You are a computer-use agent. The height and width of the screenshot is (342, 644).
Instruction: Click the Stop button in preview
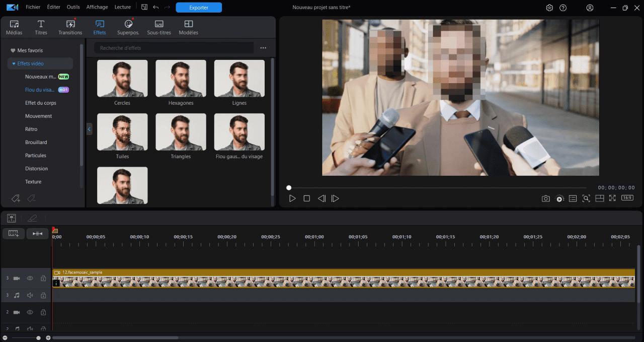click(306, 198)
